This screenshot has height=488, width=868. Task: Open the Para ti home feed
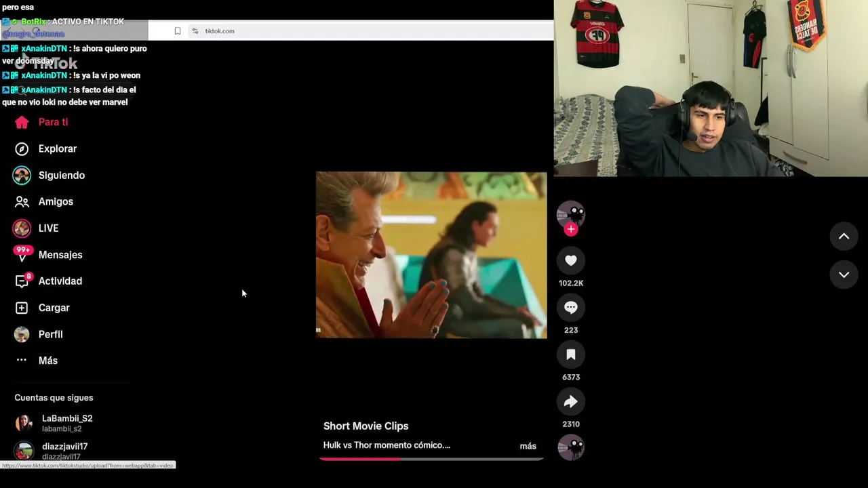pyautogui.click(x=41, y=122)
